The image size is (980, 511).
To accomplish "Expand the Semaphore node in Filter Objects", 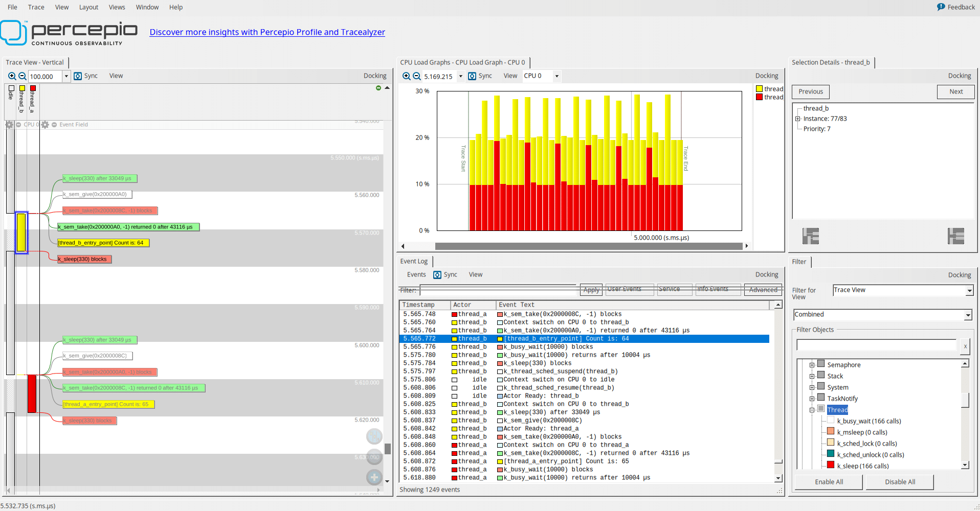I will point(813,364).
